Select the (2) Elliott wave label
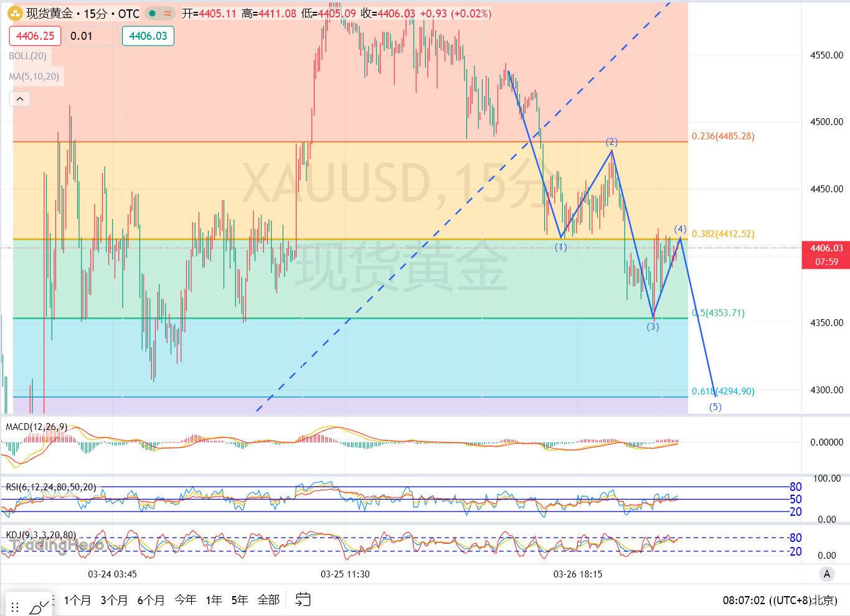The height and width of the screenshot is (616, 850). tap(612, 142)
